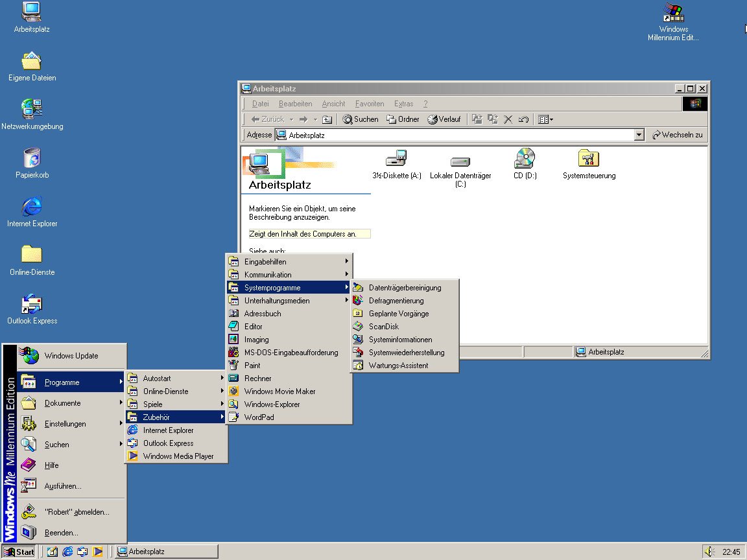Click Beenden... to shut down
Viewport: 747px width, 560px height.
coord(71,532)
